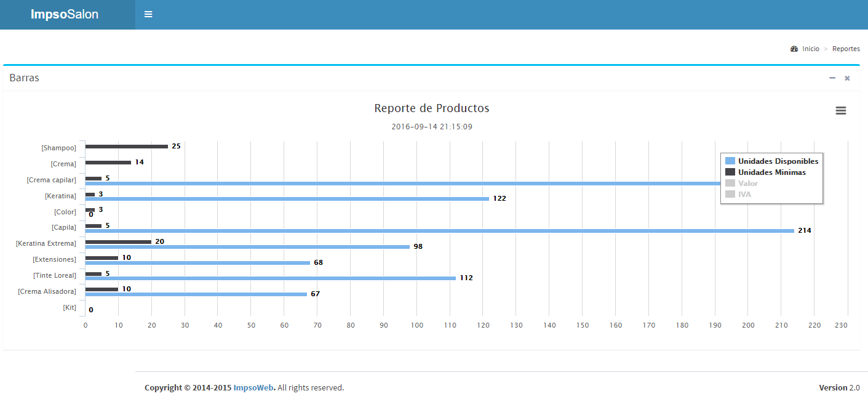Toggle the sidebar hamburger menu icon
Viewport: 868px width, 420px height.
click(148, 14)
